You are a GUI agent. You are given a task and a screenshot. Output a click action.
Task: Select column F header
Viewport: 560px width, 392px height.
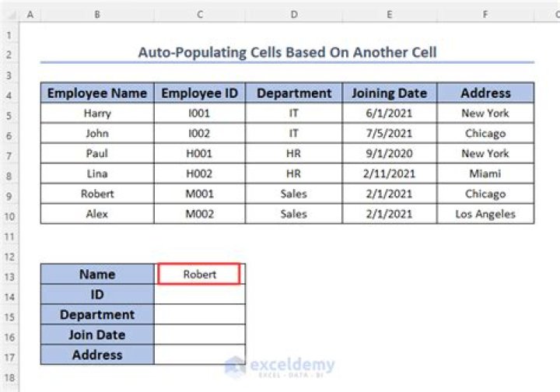[x=485, y=14]
